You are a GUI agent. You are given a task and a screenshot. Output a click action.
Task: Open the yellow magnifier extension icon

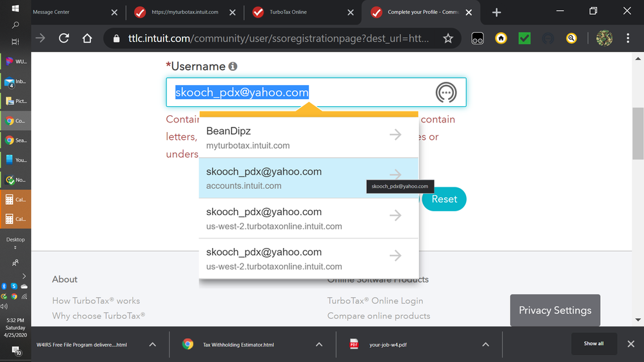point(571,38)
